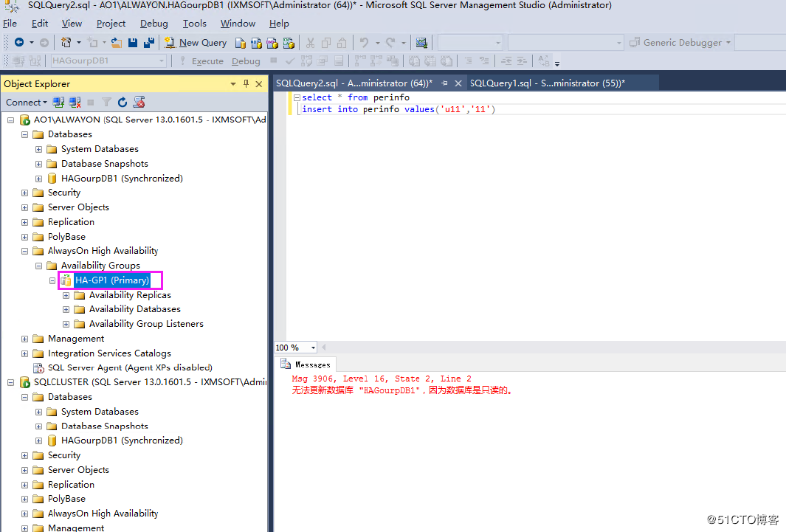This screenshot has height=532, width=786.
Task: Click the New Project icon in toolbar
Action: 66,43
